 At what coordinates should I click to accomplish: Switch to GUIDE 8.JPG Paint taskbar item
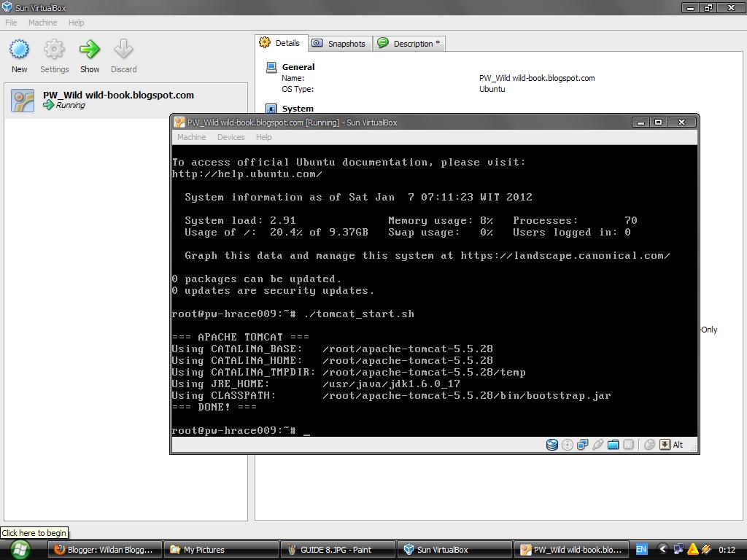click(x=338, y=550)
